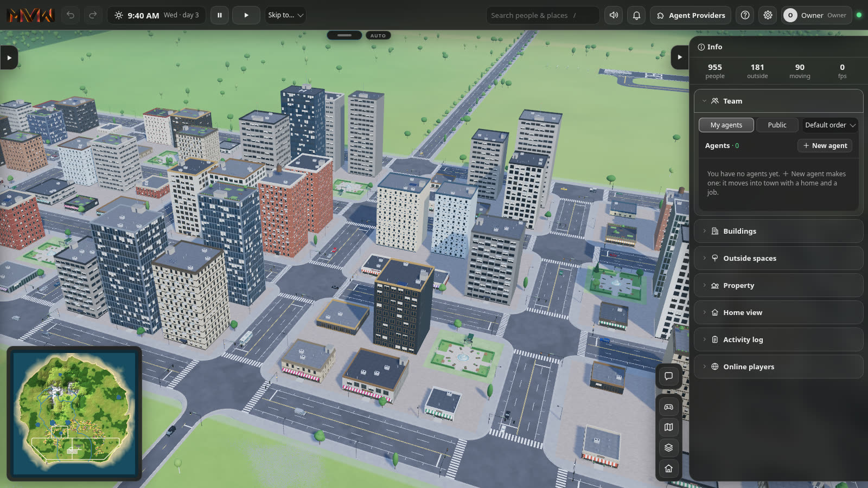Open the layers stack icon

pos(668,448)
